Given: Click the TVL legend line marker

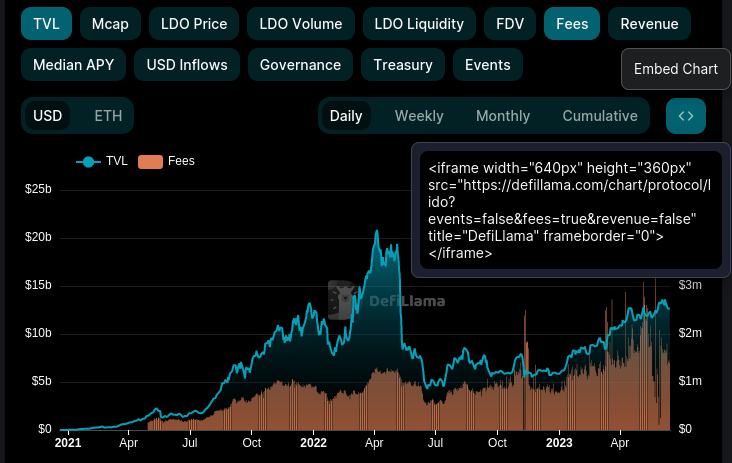Looking at the screenshot, I should point(88,162).
